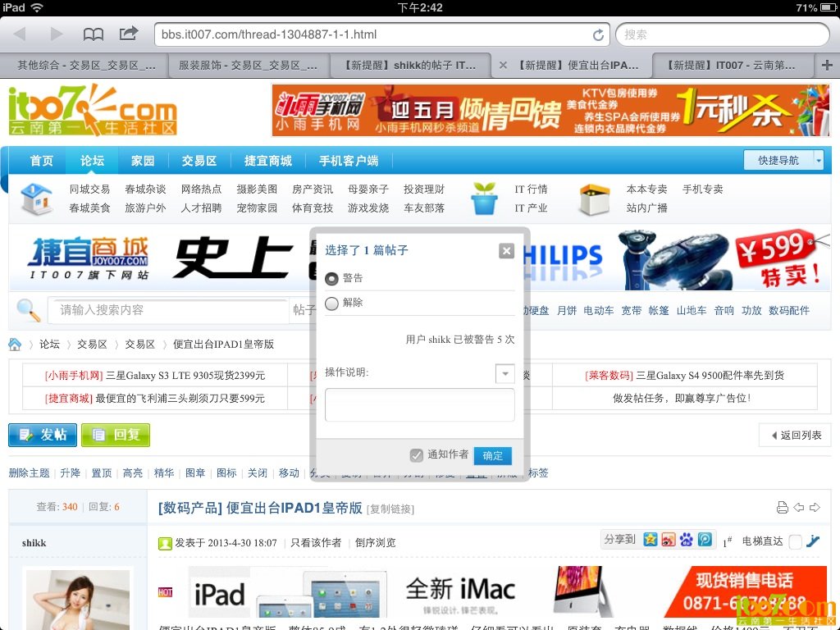
Task: Share to Baidu paw icon
Action: 687,540
